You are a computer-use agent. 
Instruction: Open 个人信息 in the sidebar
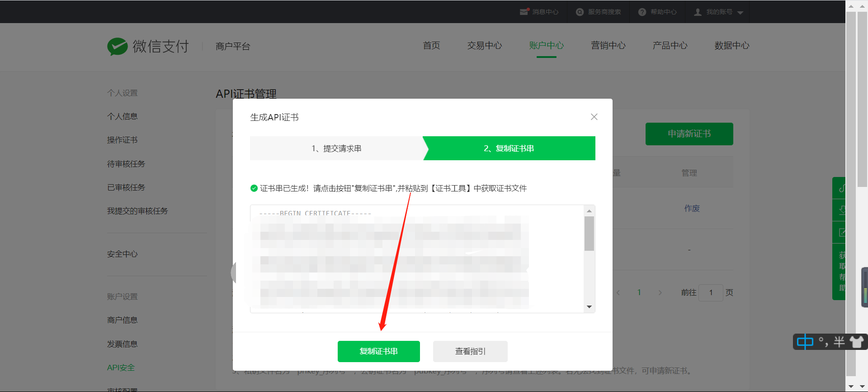click(x=122, y=116)
